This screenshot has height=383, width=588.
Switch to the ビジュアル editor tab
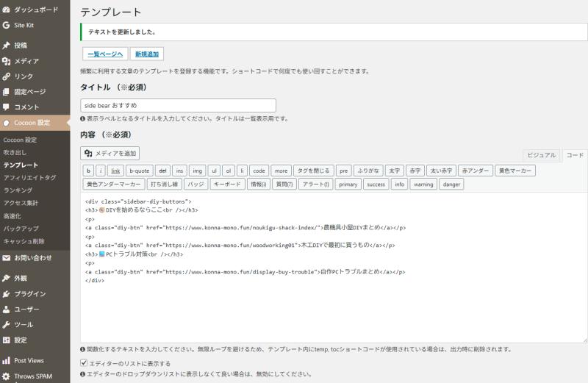click(542, 155)
